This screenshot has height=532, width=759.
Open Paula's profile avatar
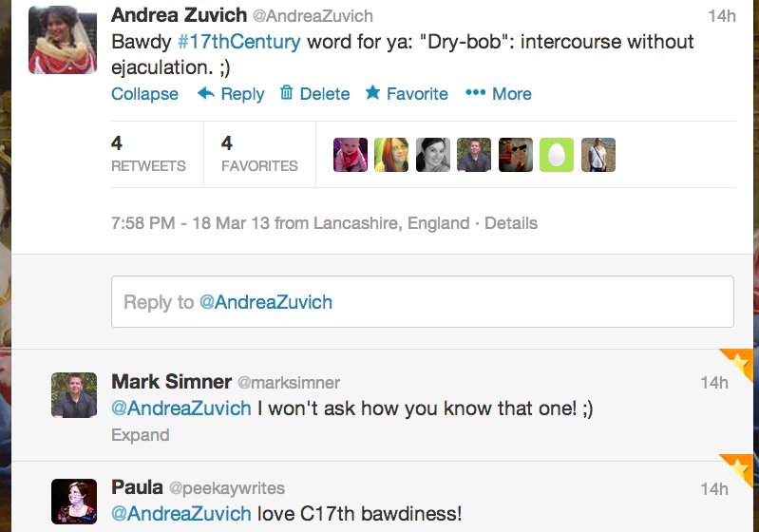click(74, 502)
